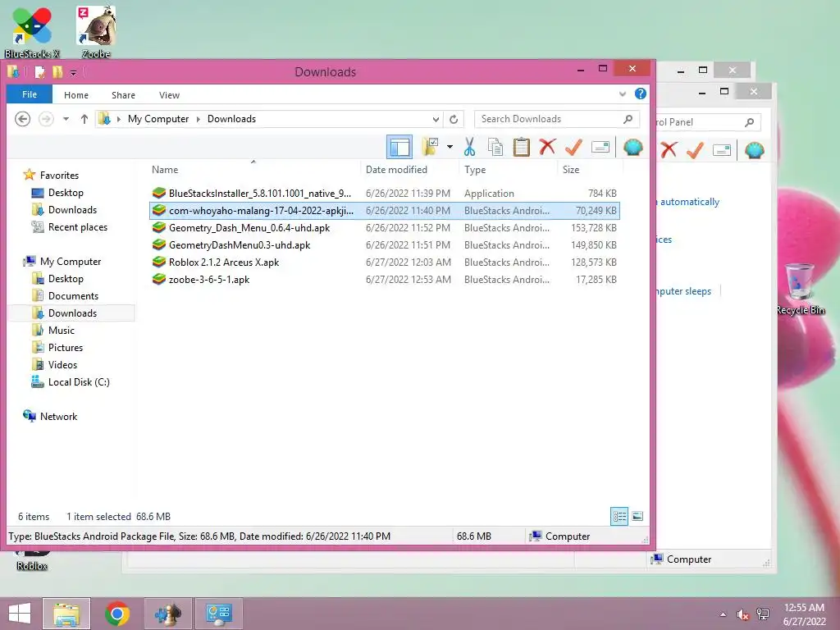The height and width of the screenshot is (630, 840).
Task: Click orange checkmark icon in Control Panel window
Action: [694, 150]
